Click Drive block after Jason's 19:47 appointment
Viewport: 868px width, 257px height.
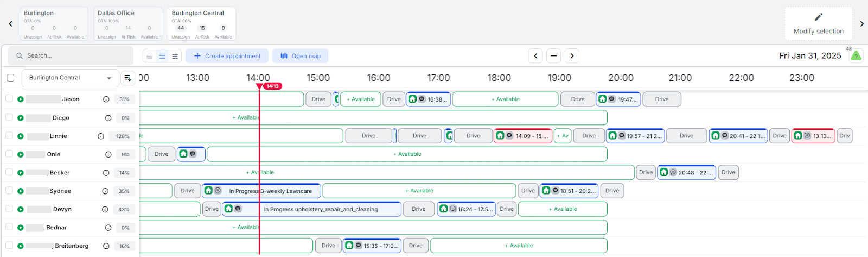click(662, 99)
